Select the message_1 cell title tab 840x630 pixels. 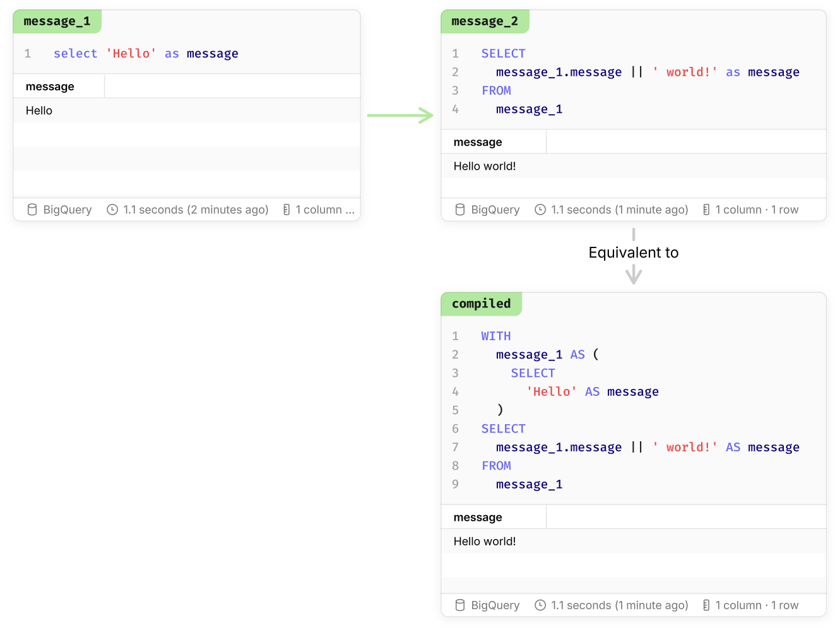[x=57, y=21]
